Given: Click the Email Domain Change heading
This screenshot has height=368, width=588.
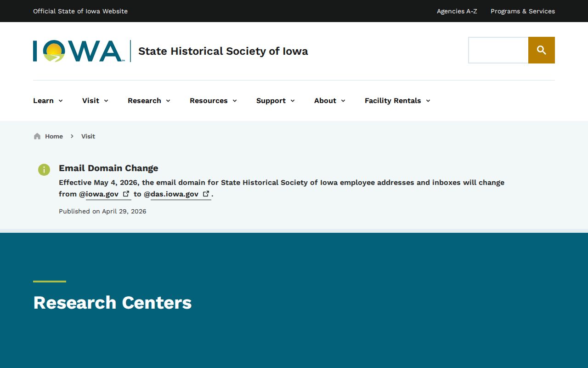Looking at the screenshot, I should coord(108,168).
